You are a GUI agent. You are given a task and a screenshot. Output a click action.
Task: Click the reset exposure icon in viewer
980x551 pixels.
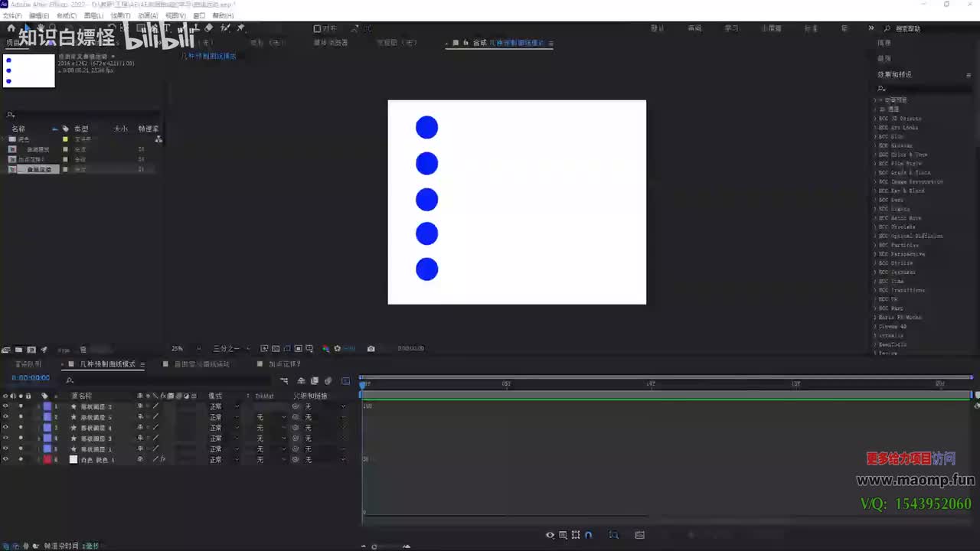click(x=338, y=349)
